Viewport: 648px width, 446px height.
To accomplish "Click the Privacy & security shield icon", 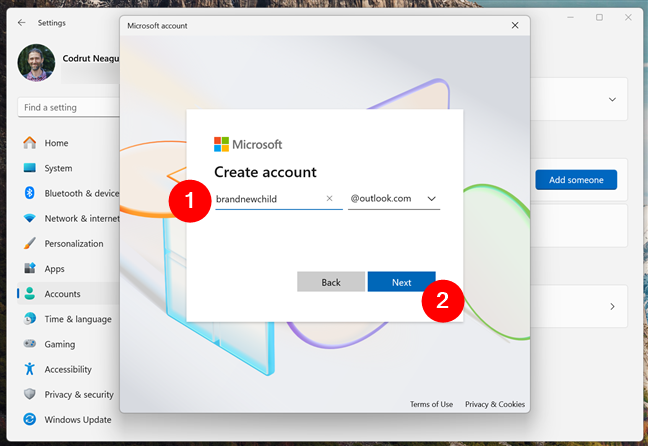I will click(x=29, y=394).
